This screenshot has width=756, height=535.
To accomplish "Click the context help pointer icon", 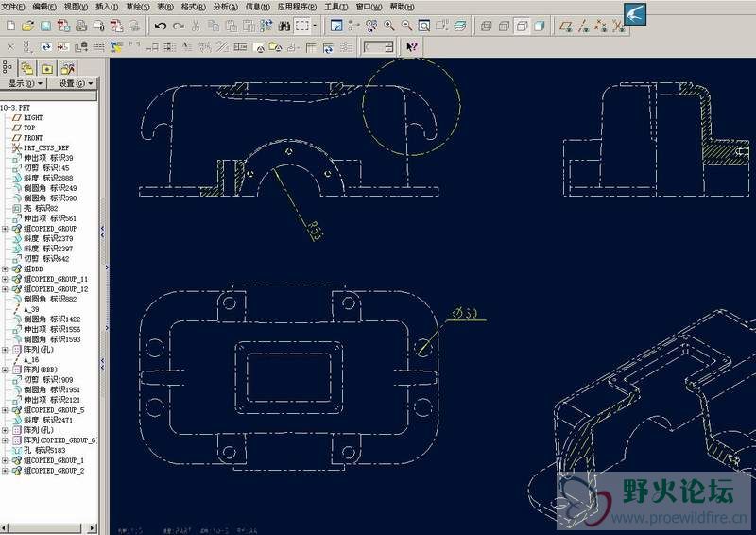I will [x=412, y=47].
